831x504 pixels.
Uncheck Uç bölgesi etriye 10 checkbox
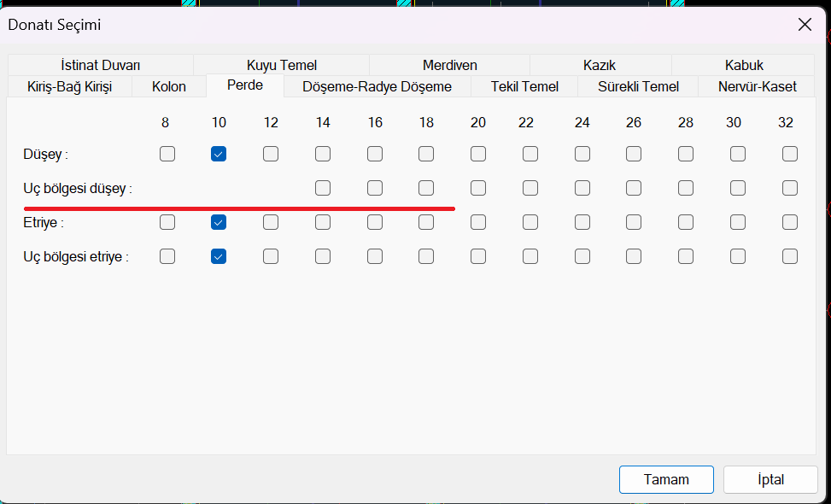pyautogui.click(x=219, y=256)
